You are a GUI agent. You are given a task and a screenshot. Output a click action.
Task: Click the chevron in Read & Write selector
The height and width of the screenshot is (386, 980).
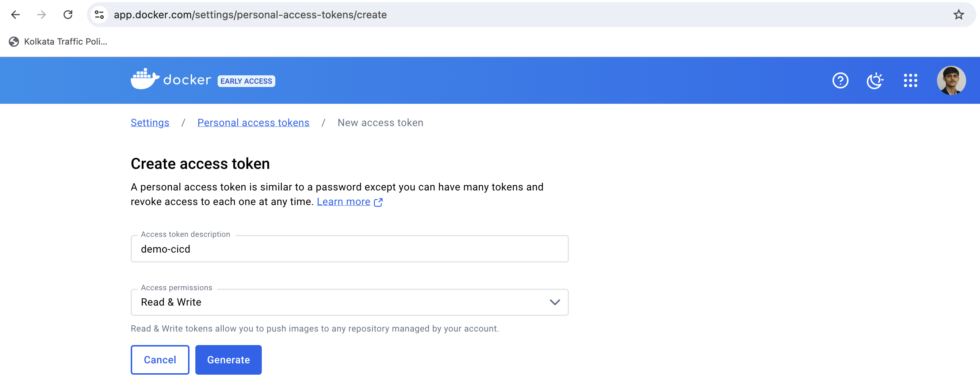click(555, 302)
